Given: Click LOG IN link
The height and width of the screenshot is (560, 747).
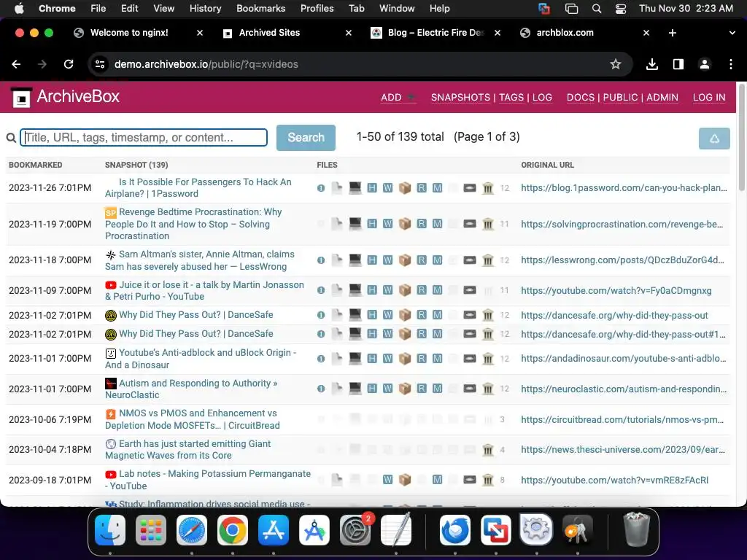Looking at the screenshot, I should (709, 97).
